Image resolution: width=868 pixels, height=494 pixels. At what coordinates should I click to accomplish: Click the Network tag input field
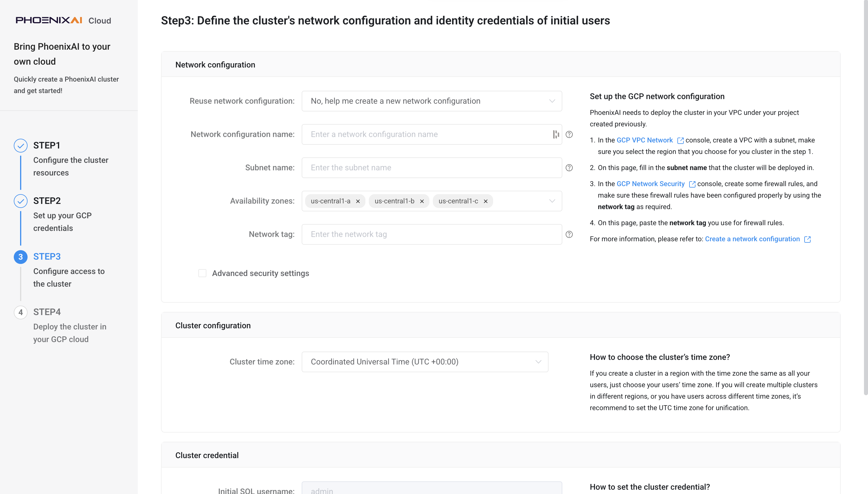pos(432,234)
